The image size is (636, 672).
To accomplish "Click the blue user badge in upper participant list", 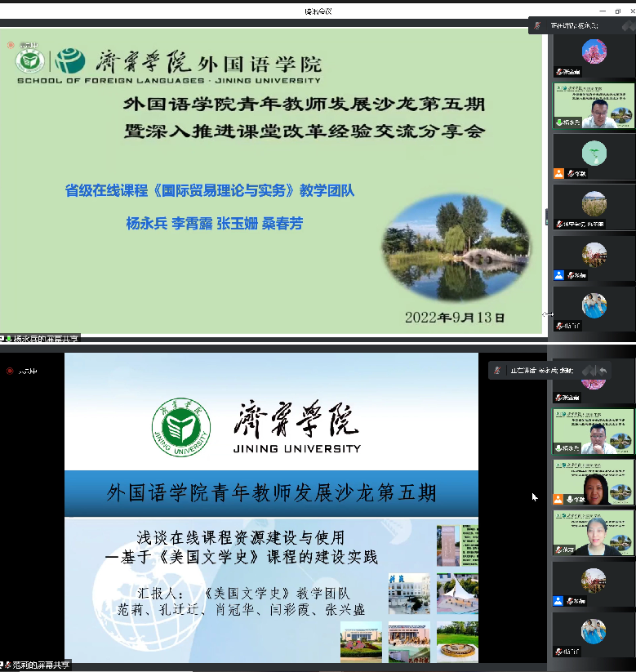I will click(x=558, y=275).
